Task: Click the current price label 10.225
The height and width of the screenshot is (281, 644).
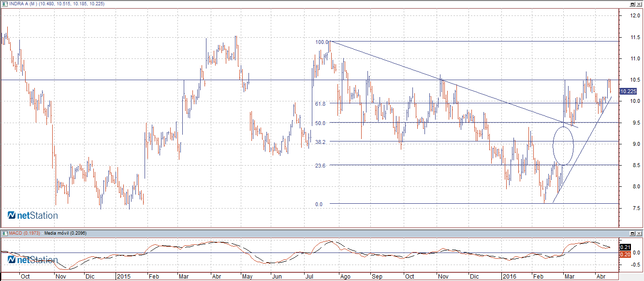Action: tap(628, 91)
